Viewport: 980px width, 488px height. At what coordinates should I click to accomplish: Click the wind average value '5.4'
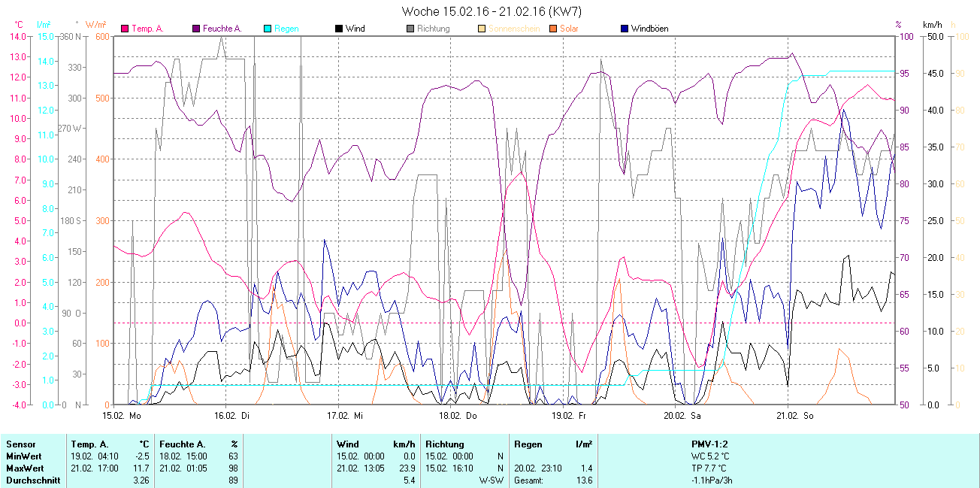[x=409, y=479]
